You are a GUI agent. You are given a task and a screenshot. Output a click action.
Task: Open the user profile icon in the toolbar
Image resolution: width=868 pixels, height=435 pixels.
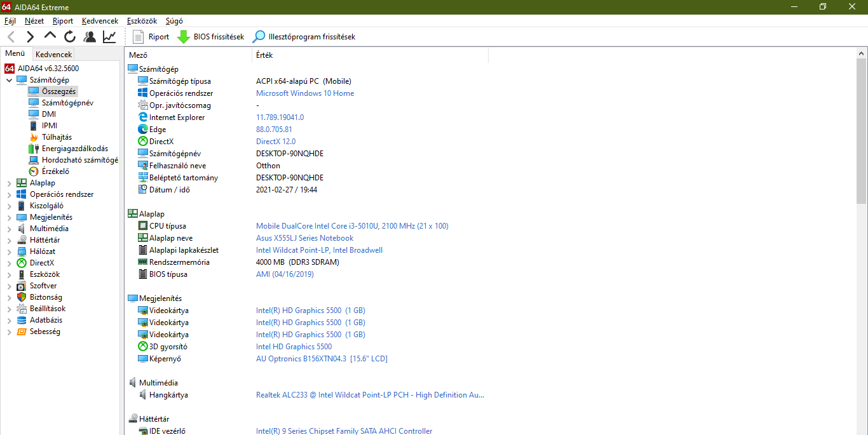90,37
